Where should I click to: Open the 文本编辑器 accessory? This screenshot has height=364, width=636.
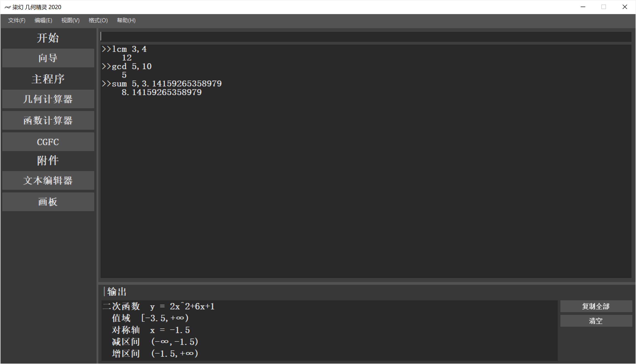pyautogui.click(x=48, y=180)
